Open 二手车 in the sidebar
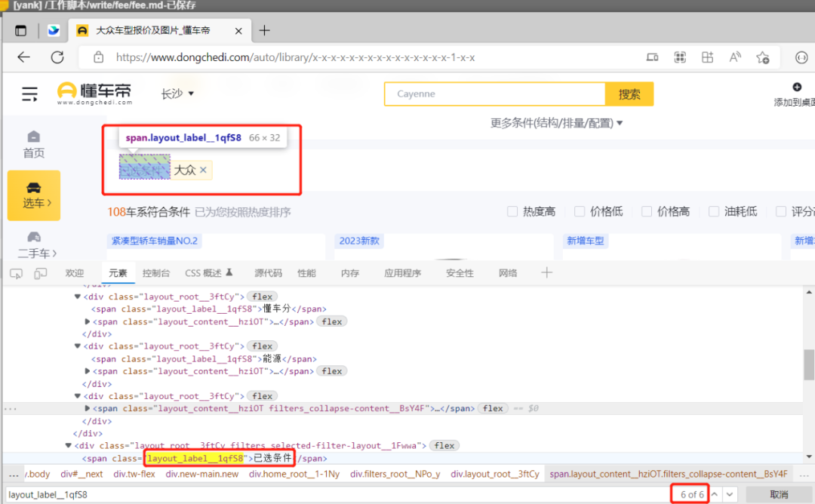Screen dimensions: 815x504 pyautogui.click(x=36, y=245)
